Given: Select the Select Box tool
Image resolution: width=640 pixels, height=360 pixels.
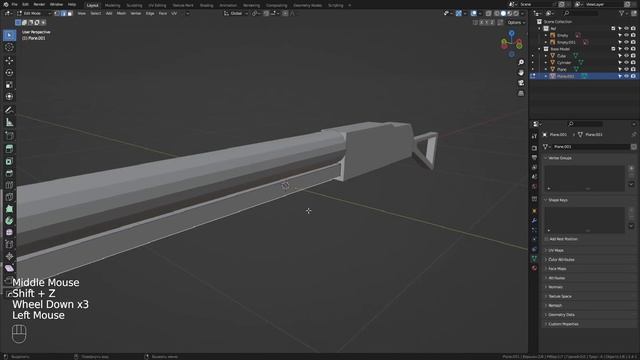Looking at the screenshot, I should (x=9, y=35).
